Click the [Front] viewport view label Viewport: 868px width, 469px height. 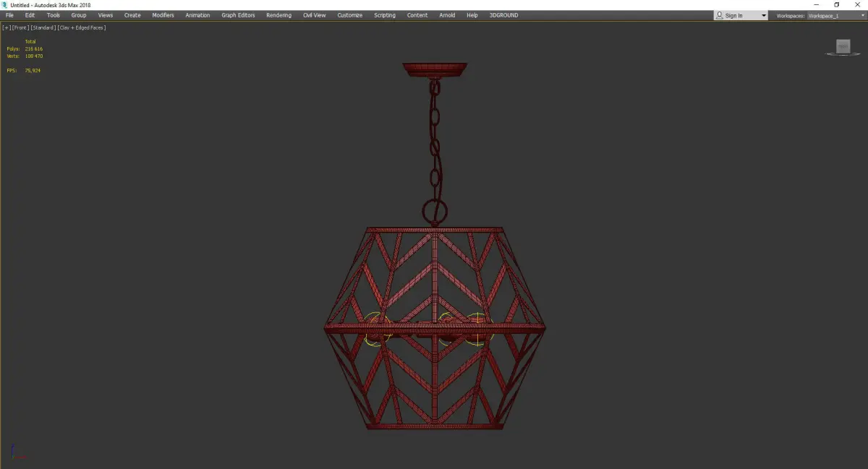point(20,27)
